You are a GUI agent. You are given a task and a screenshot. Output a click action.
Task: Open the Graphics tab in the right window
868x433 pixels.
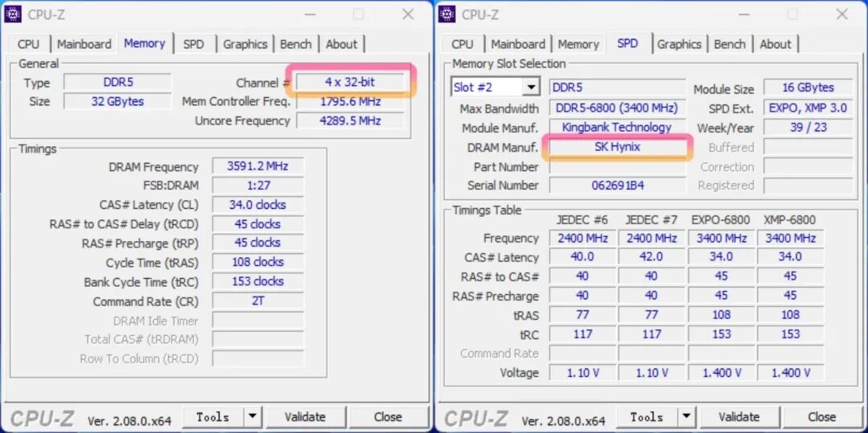tap(679, 44)
